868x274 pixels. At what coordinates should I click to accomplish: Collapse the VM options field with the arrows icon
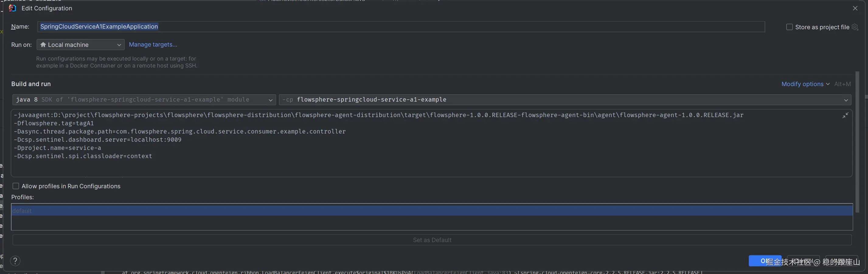coord(845,116)
